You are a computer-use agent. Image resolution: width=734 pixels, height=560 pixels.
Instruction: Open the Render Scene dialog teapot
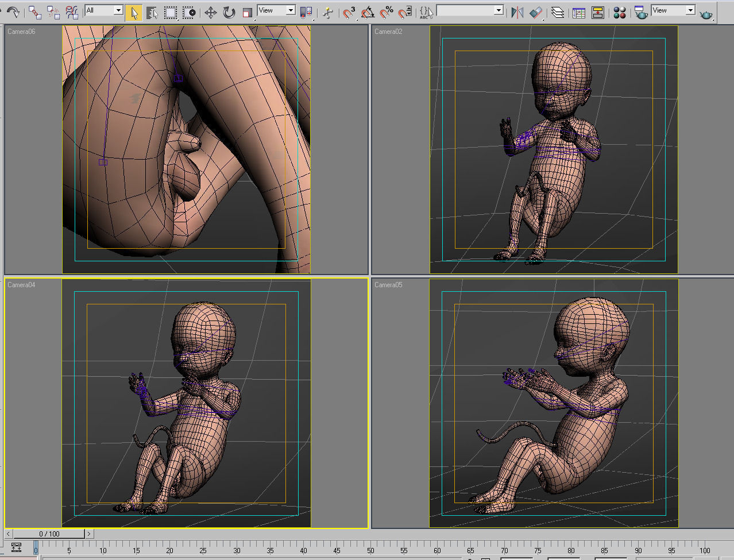641,12
